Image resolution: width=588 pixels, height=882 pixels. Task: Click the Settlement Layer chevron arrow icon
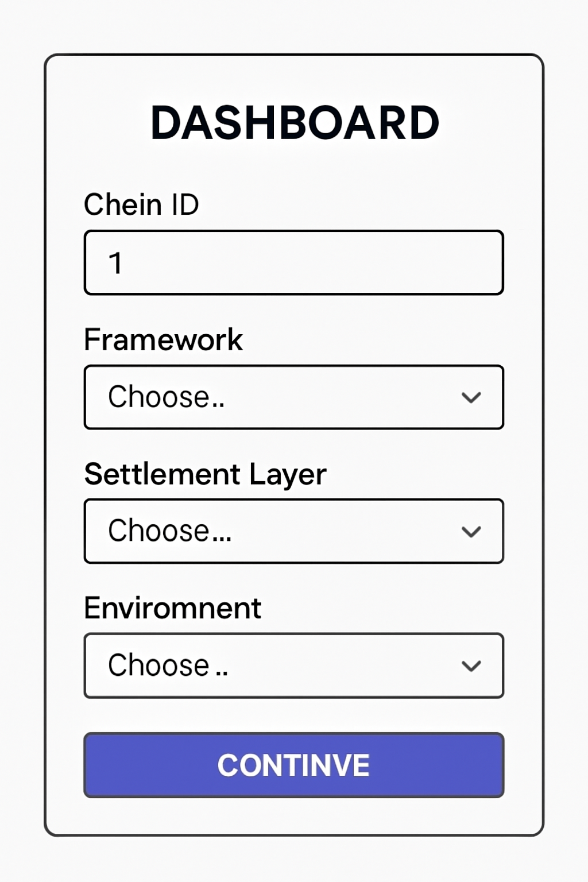coord(471,532)
